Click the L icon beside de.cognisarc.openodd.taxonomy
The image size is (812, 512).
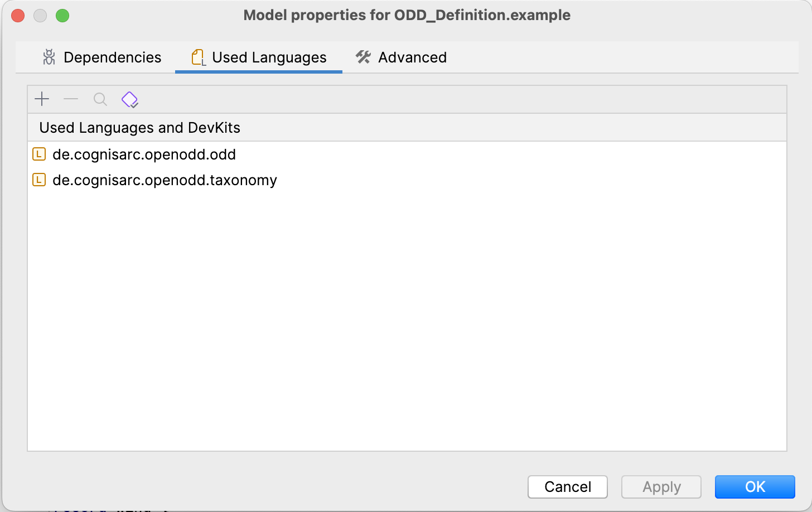tap(39, 180)
